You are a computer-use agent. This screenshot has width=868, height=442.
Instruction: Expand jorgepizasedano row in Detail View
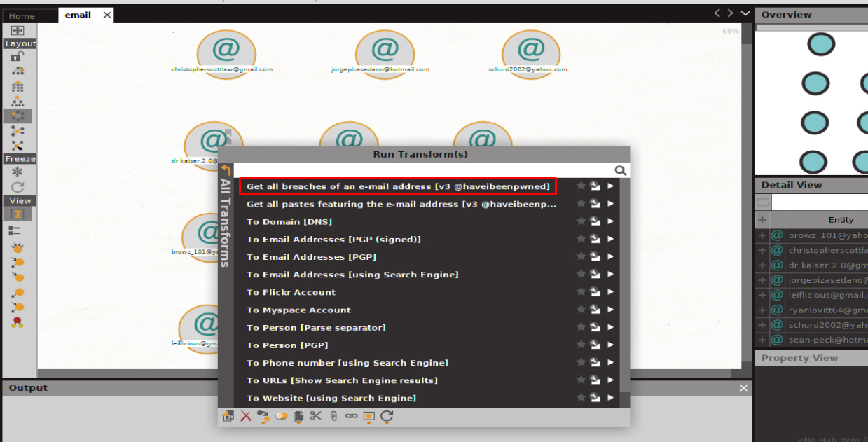tap(762, 280)
